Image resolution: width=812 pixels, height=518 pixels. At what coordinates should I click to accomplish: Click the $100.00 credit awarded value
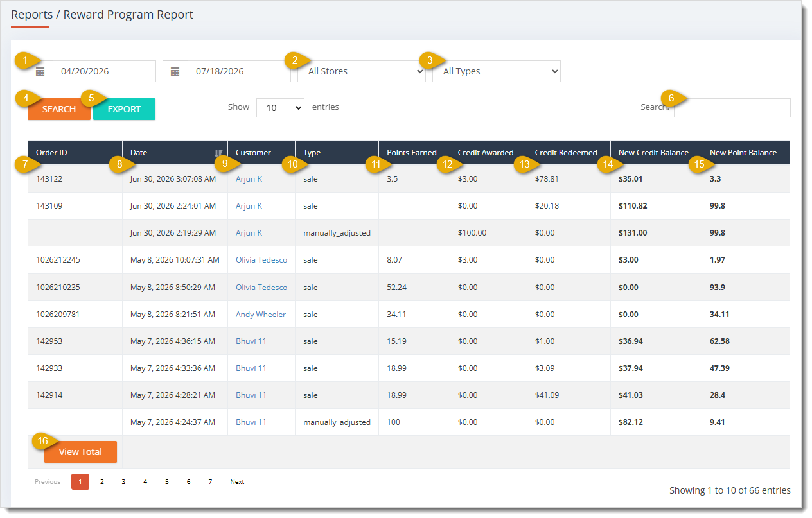click(x=472, y=233)
